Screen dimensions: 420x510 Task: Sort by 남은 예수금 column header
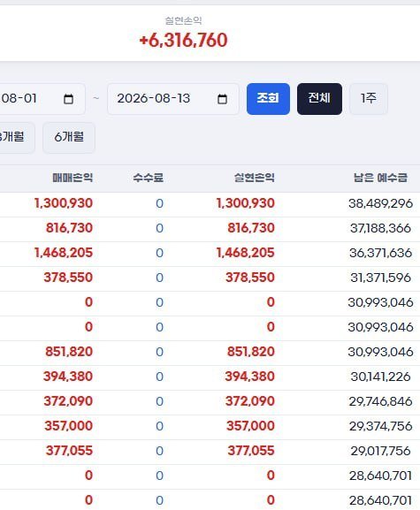[x=380, y=178]
